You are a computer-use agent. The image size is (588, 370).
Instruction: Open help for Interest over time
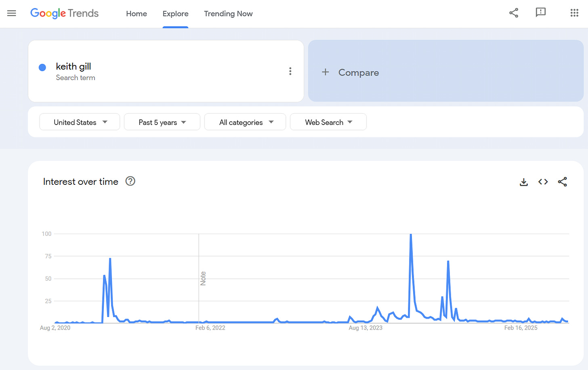click(x=130, y=181)
